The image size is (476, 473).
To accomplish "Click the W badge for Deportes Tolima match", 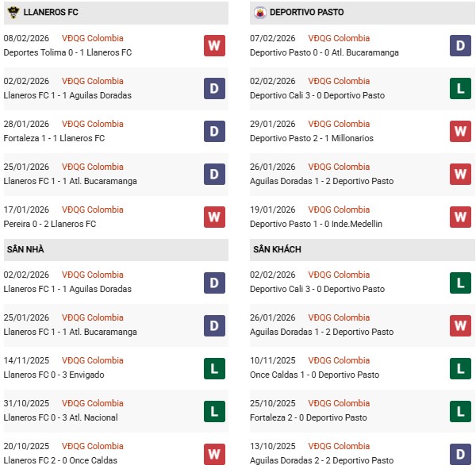I will tap(214, 45).
